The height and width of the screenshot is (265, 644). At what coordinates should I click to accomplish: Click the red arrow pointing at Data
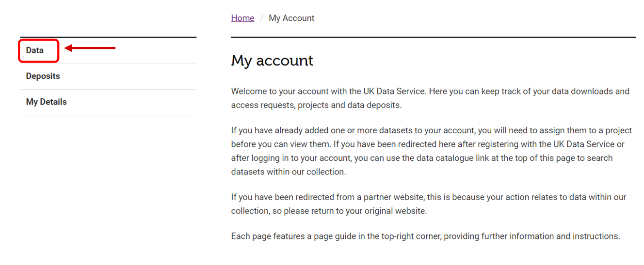[90, 48]
